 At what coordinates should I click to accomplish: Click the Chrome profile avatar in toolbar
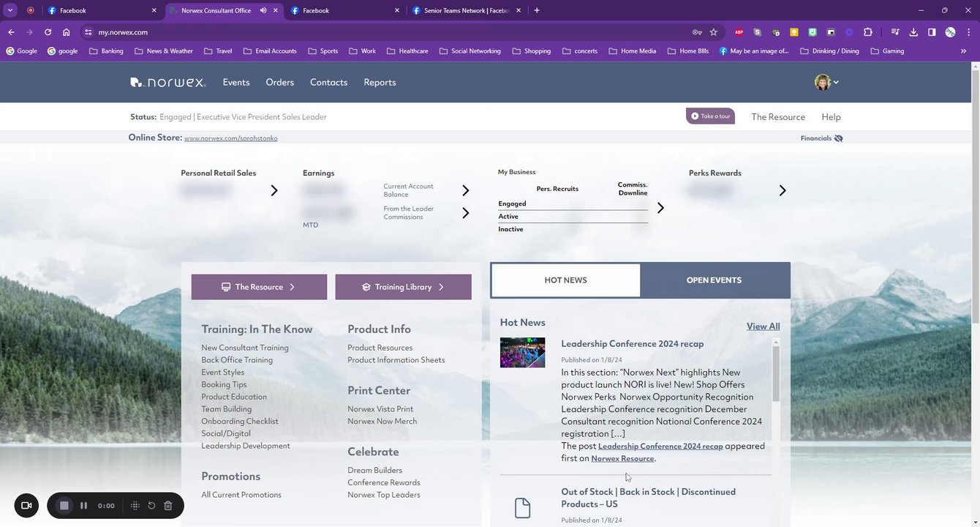pyautogui.click(x=950, y=32)
